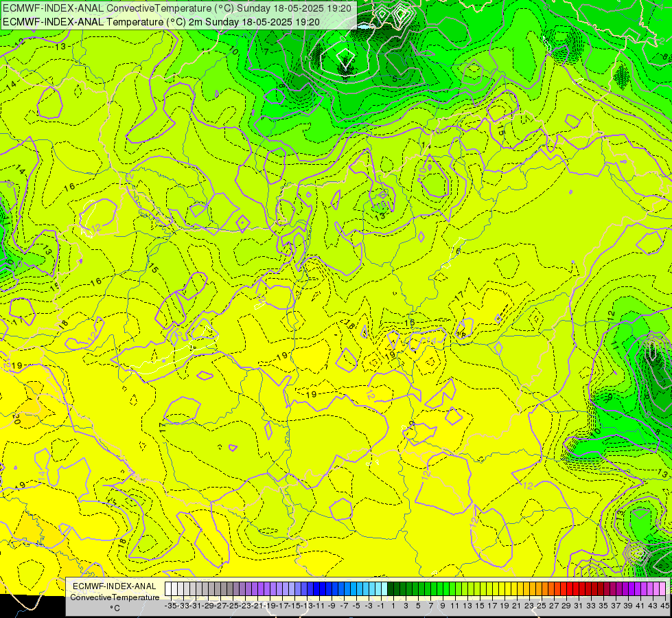Pick the purple legend swatch above -21

(255, 589)
